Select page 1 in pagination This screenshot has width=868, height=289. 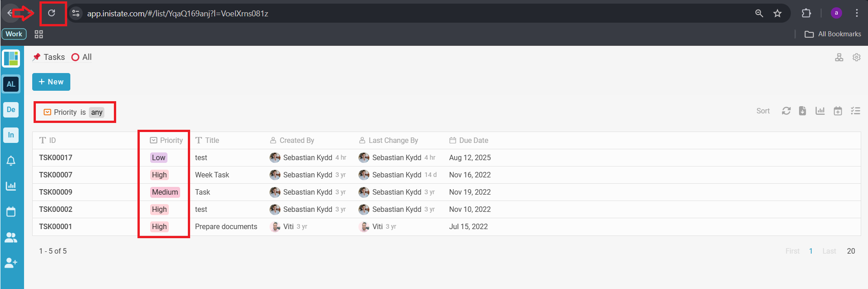click(x=811, y=251)
